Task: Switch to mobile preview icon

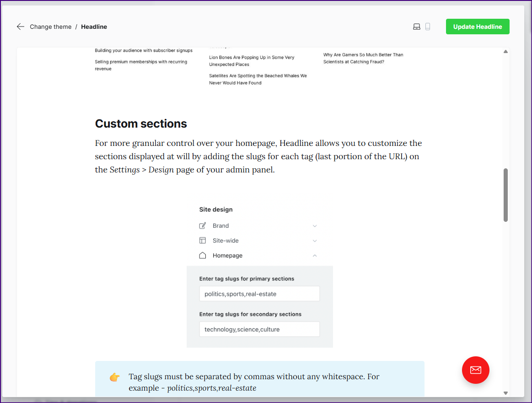Action: click(x=428, y=27)
